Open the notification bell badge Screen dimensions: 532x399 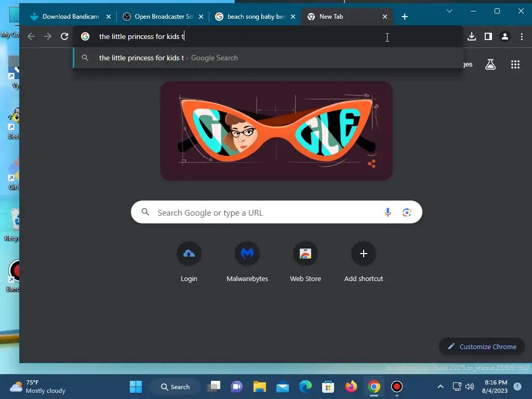517,386
